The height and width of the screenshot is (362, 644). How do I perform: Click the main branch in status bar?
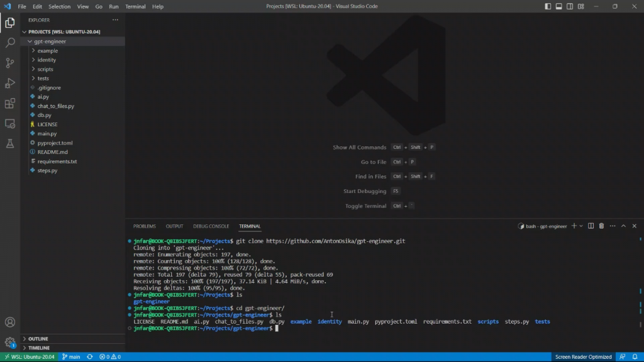71,357
